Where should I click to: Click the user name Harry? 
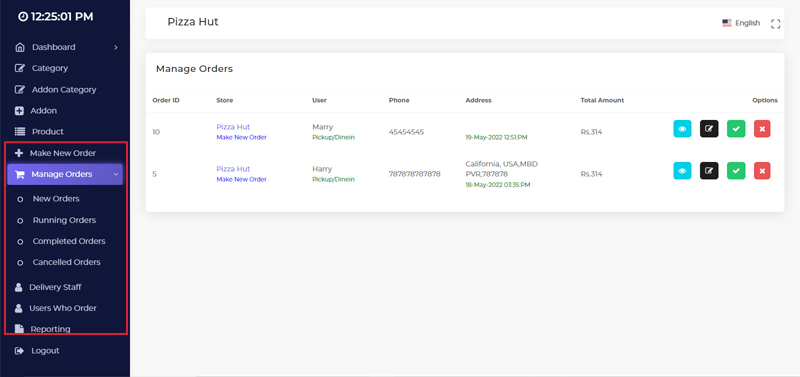[322, 169]
